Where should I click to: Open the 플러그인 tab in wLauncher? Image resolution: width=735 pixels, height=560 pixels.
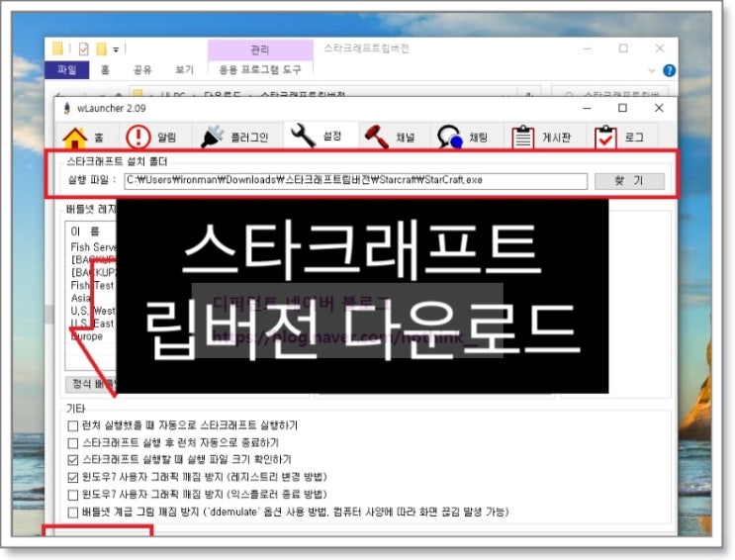[237, 137]
